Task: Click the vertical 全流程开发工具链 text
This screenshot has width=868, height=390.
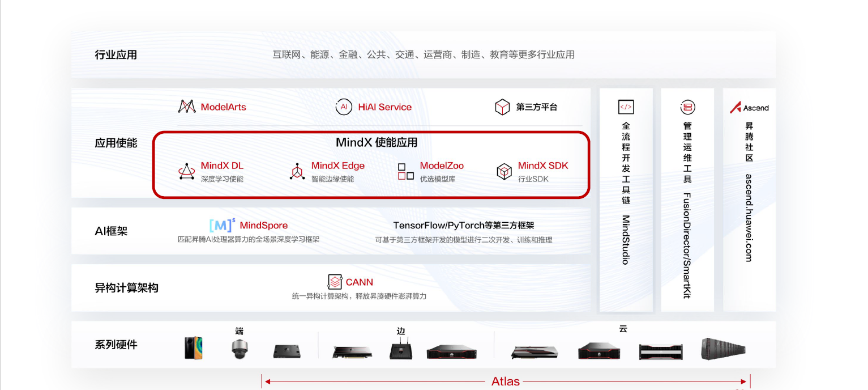Action: click(626, 163)
